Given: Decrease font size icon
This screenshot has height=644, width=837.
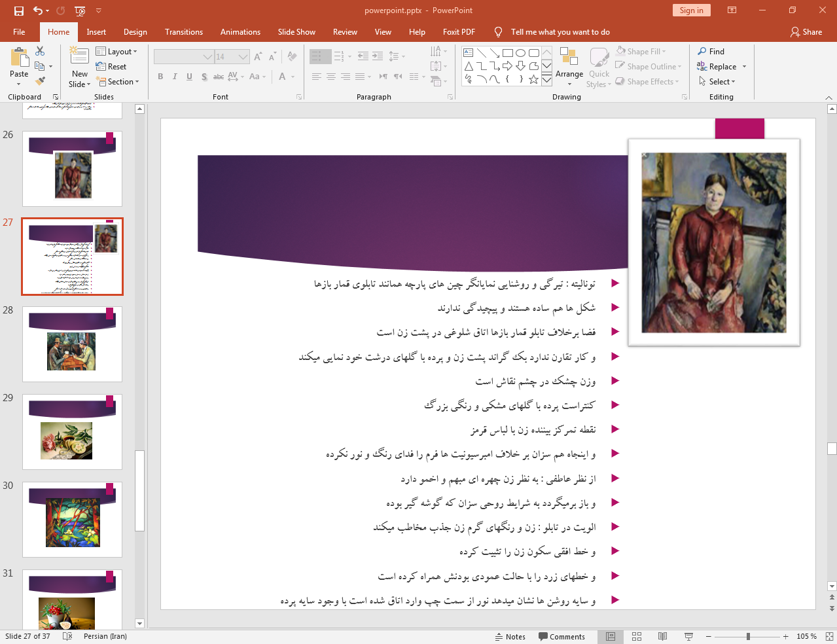Looking at the screenshot, I should click(272, 57).
